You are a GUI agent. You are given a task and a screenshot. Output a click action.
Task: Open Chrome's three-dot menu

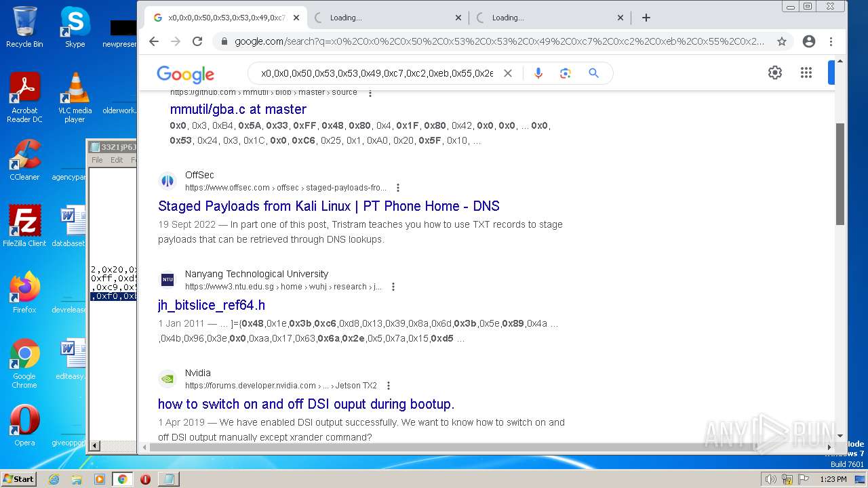[831, 41]
